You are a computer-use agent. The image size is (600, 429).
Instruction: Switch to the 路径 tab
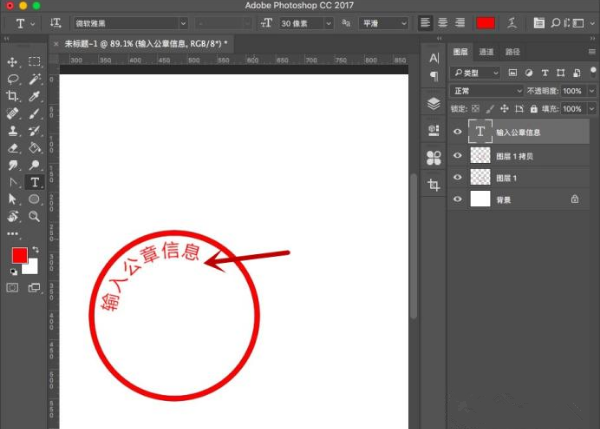pyautogui.click(x=512, y=50)
